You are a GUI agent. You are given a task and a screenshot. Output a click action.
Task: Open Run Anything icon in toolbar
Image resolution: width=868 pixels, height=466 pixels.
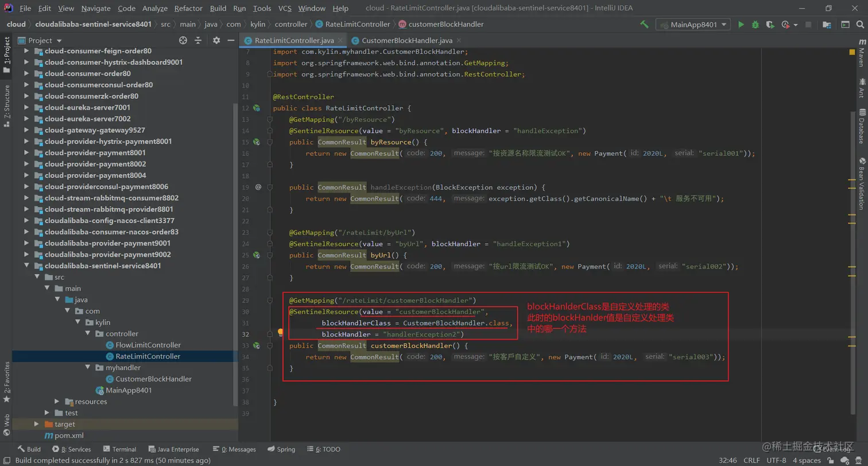[x=845, y=25]
